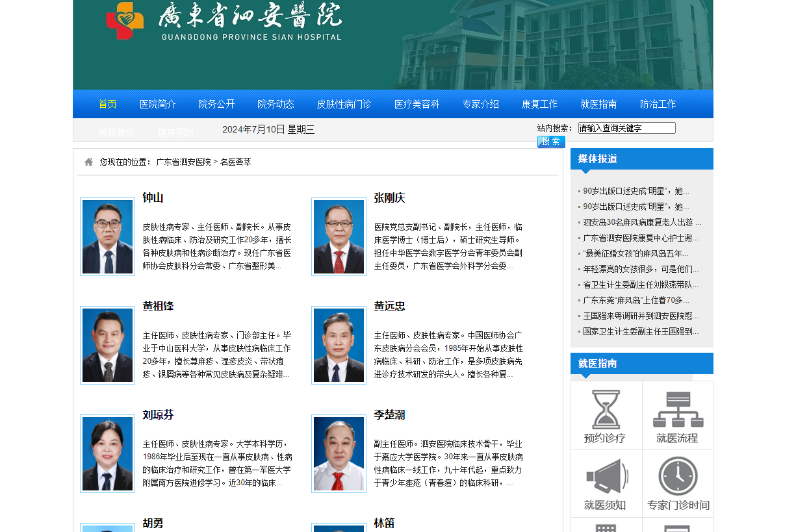
Task: Go to 首页 in navigation bar
Action: pos(108,104)
